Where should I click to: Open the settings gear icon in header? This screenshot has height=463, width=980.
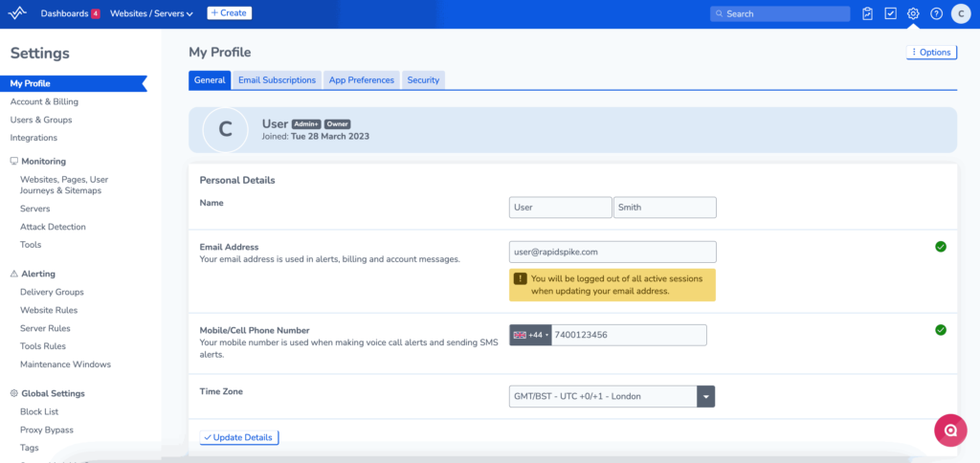[x=913, y=13]
